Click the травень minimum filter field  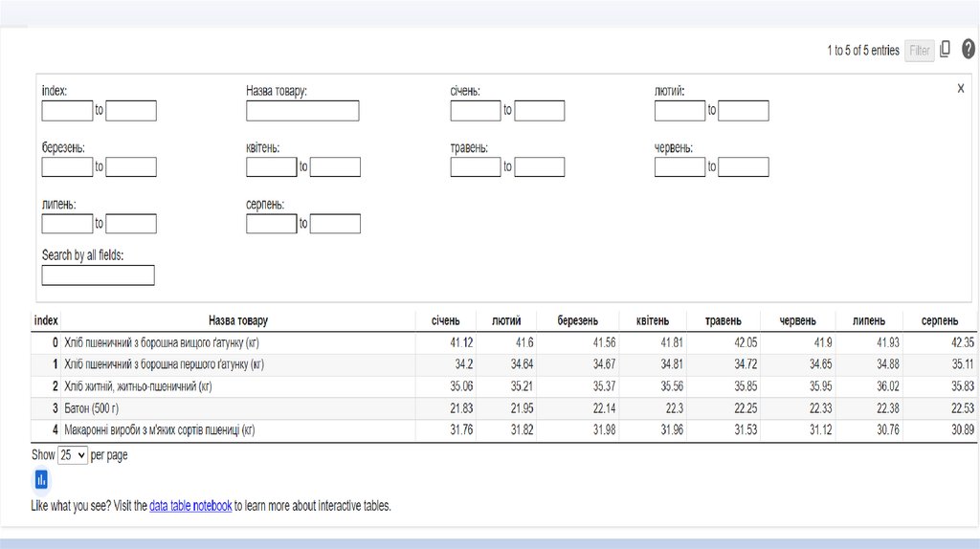(476, 167)
